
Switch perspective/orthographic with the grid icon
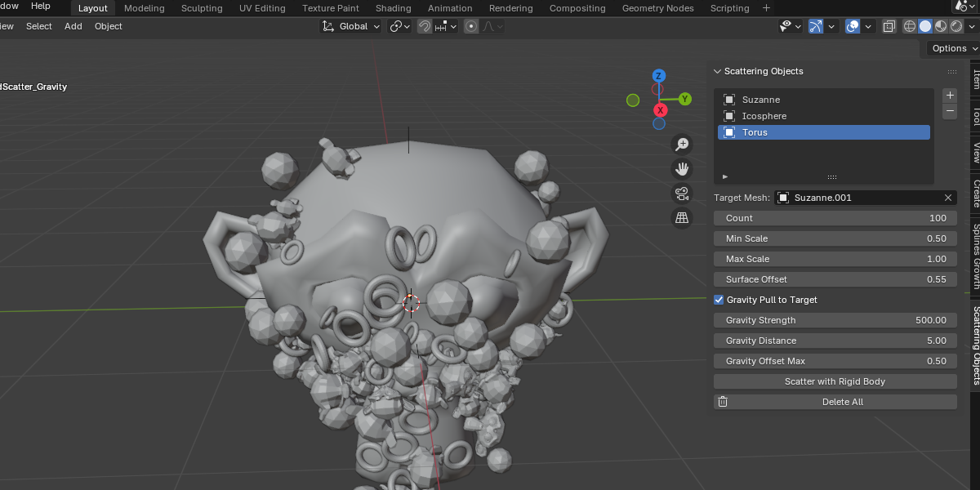681,218
